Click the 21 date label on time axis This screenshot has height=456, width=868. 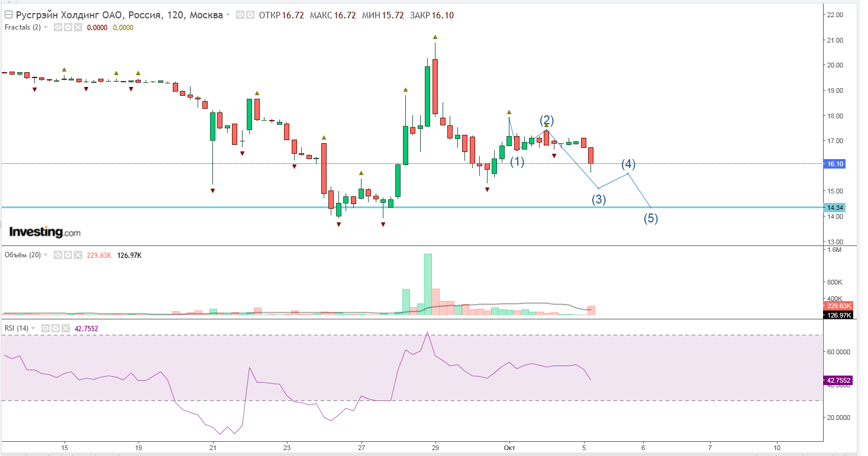212,448
